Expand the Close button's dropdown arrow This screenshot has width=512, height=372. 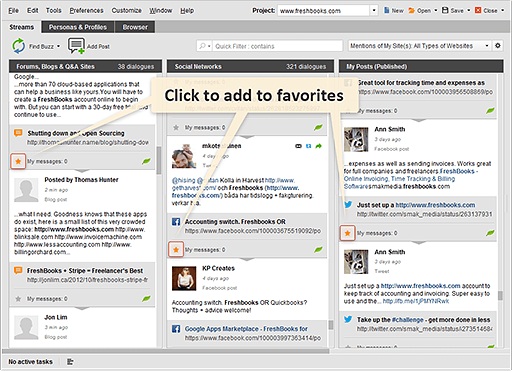point(503,10)
